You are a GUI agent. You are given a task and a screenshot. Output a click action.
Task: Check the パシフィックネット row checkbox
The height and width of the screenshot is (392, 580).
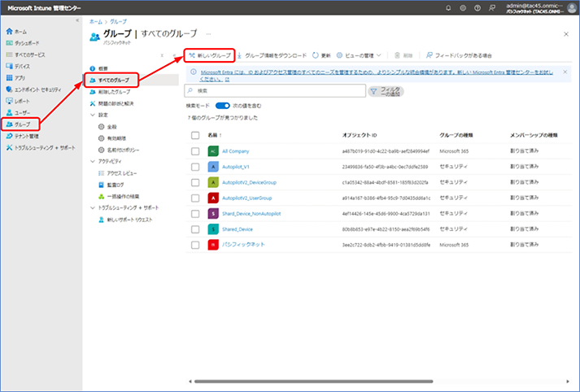pos(195,245)
